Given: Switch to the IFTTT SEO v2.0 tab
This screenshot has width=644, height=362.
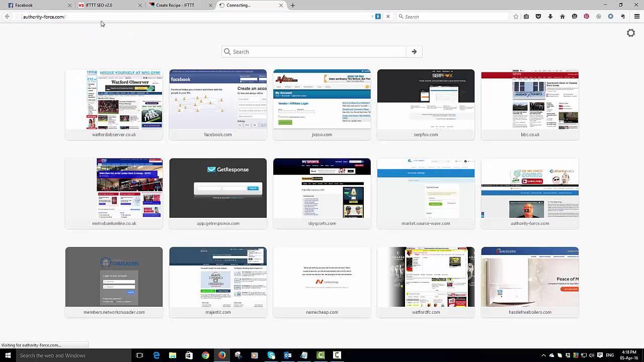Looking at the screenshot, I should [111, 5].
